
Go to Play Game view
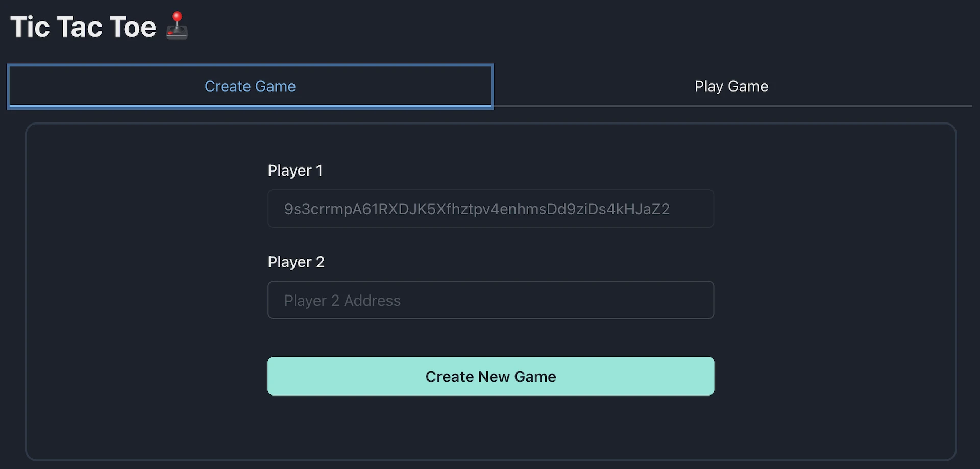[731, 86]
